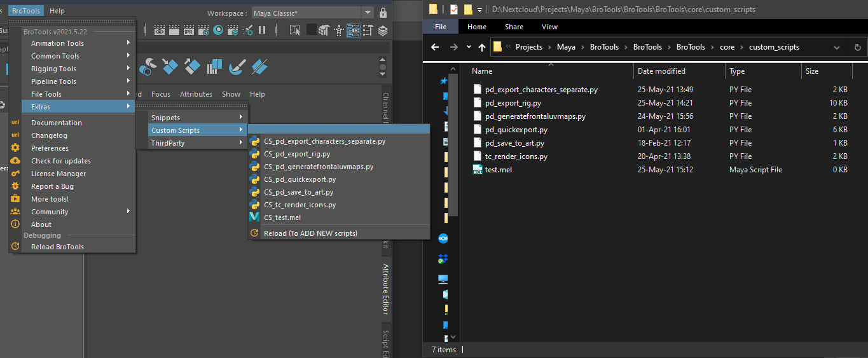Select test.mel in the Explorer file list
The width and height of the screenshot is (868, 358).
[x=500, y=170]
